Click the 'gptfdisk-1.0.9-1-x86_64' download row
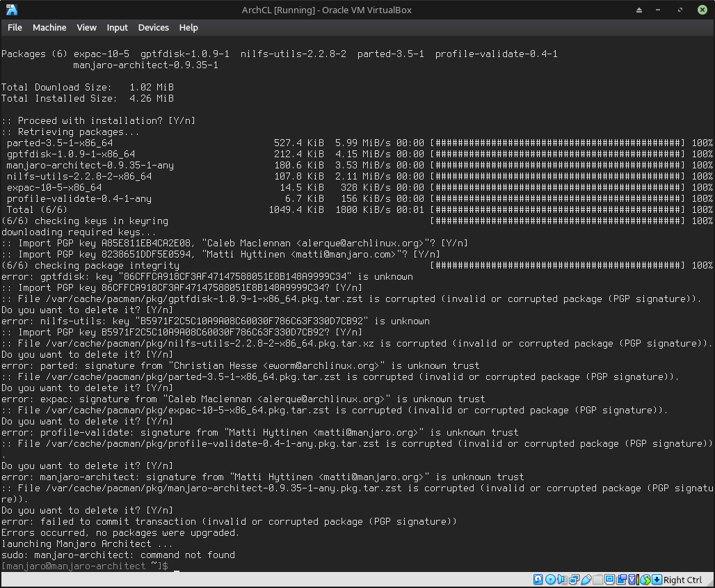715x588 pixels. pyautogui.click(x=360, y=154)
